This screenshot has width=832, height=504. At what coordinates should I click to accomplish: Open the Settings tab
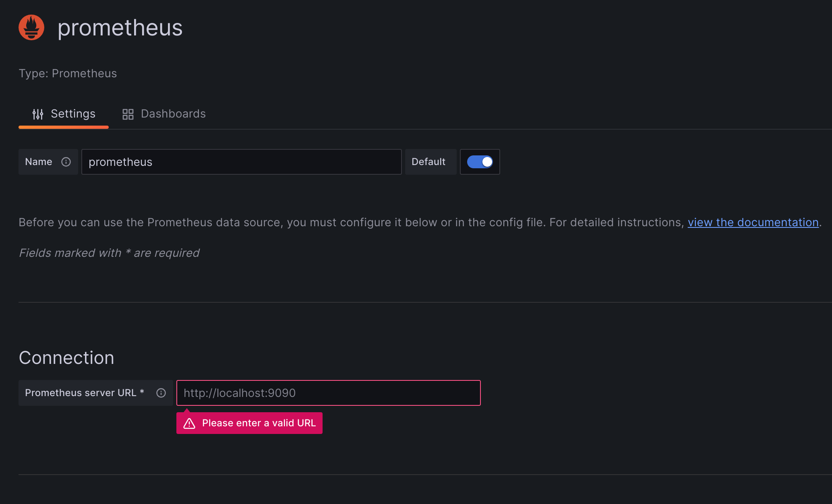pyautogui.click(x=73, y=114)
